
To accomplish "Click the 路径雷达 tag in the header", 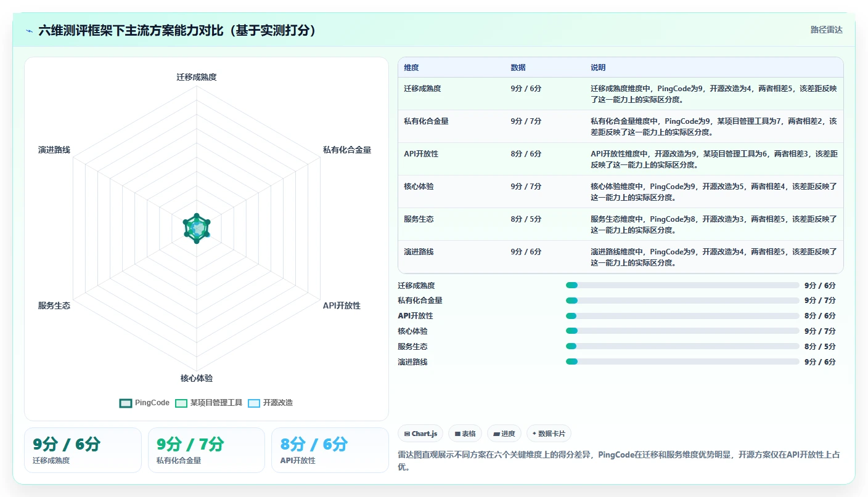I will click(x=826, y=30).
